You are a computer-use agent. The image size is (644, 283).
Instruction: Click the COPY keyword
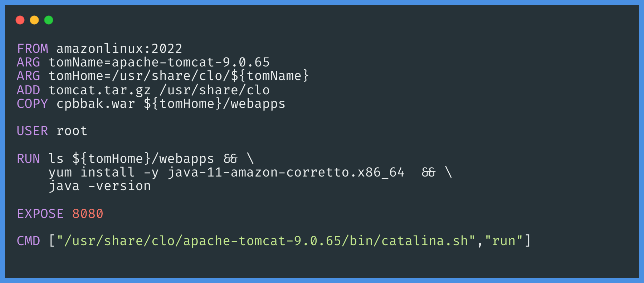pos(33,104)
